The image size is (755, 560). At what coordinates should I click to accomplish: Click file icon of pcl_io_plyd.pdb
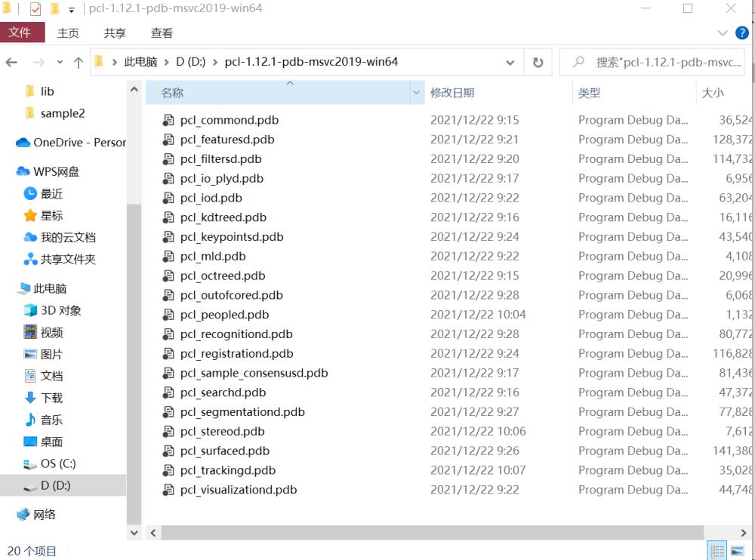click(x=168, y=179)
